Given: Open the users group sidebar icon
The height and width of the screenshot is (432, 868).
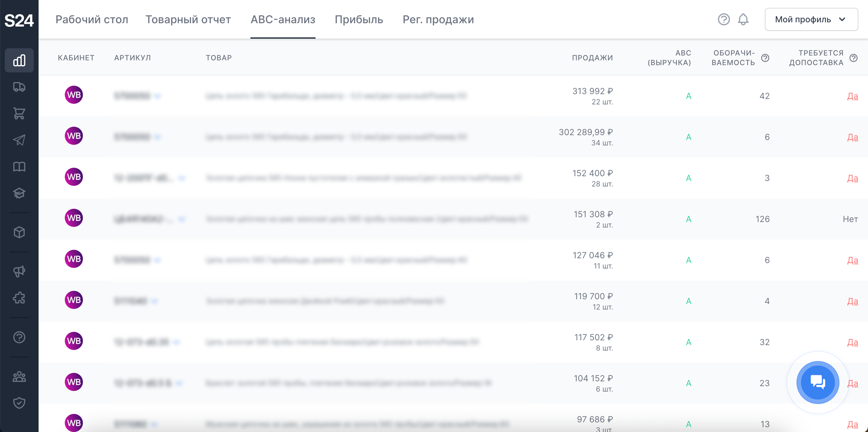Looking at the screenshot, I should 19,376.
